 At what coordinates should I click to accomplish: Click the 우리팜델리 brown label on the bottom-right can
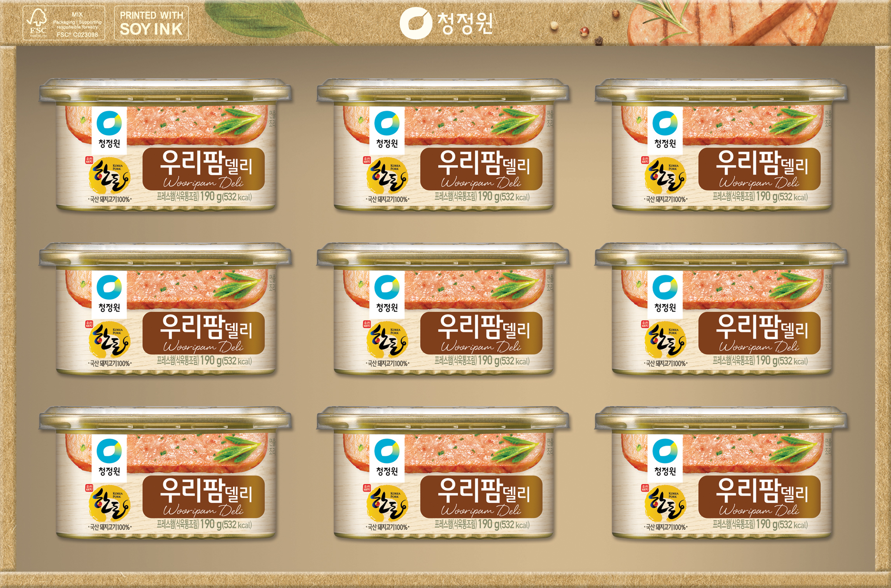coord(759,497)
